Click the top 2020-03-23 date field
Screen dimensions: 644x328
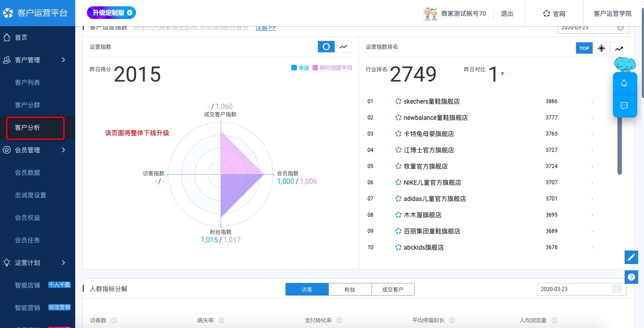(x=593, y=28)
